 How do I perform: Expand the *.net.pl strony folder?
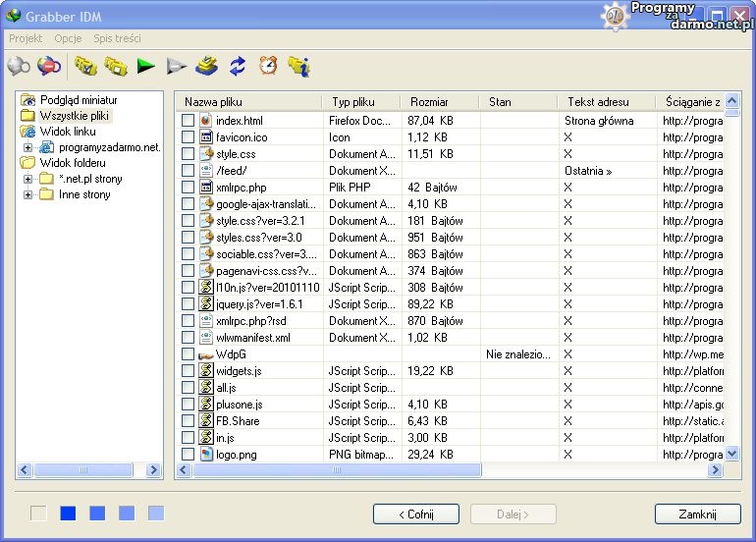[28, 179]
